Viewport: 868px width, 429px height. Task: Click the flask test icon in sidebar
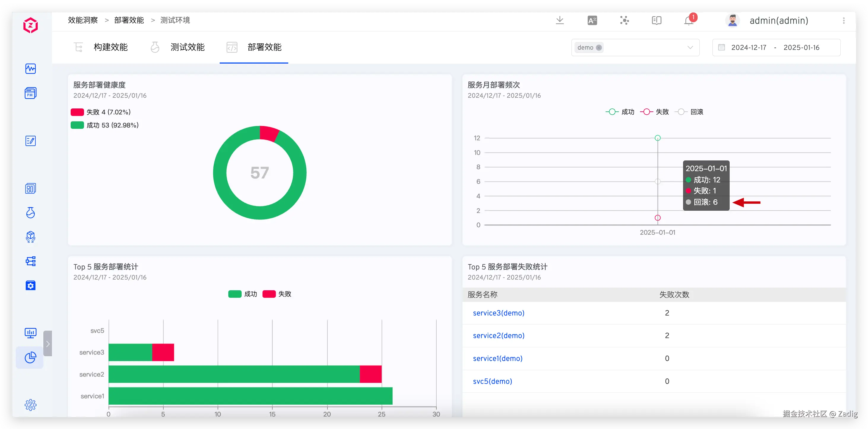[x=30, y=213]
